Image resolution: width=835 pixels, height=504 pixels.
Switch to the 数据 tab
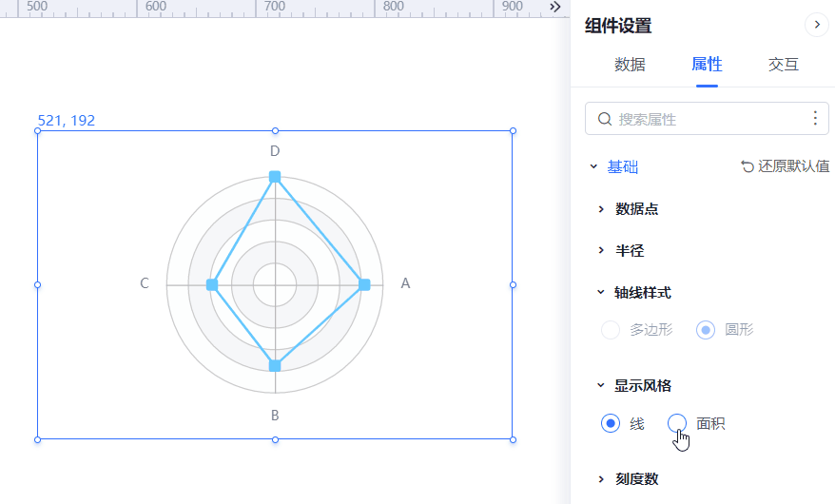[630, 65]
